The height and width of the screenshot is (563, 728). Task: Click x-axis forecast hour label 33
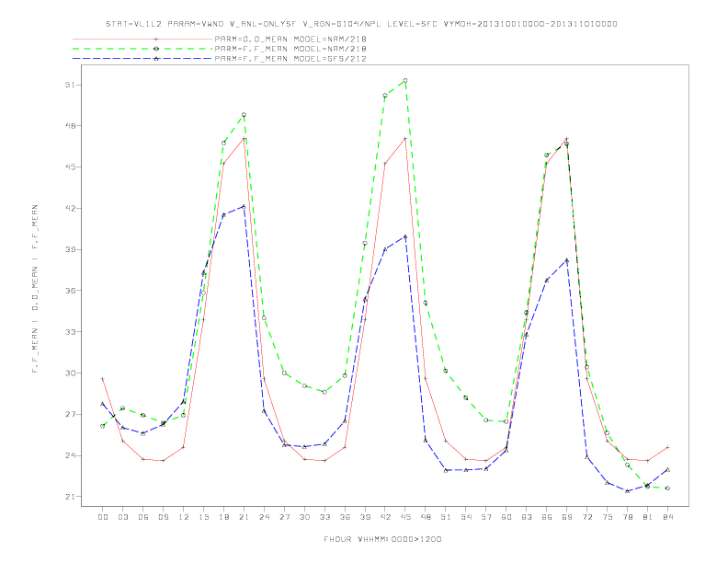click(x=324, y=517)
